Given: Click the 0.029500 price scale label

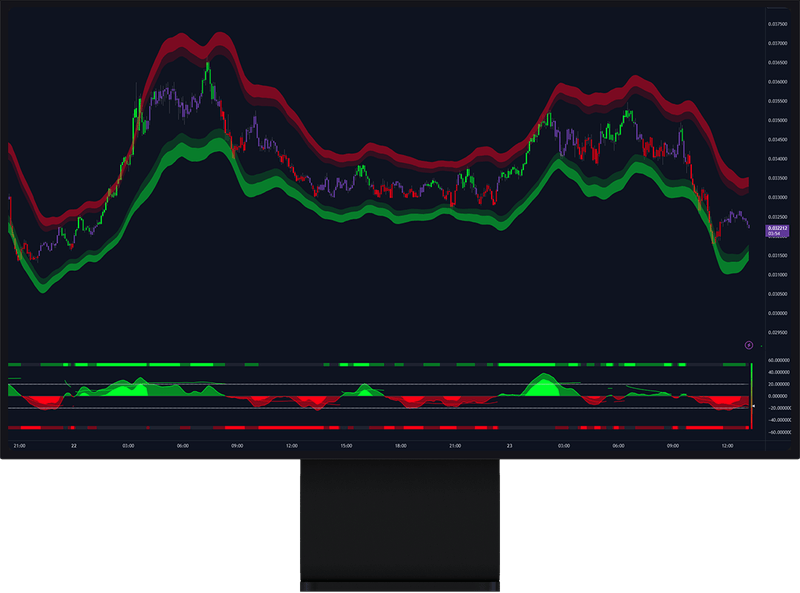Looking at the screenshot, I should pos(779,332).
